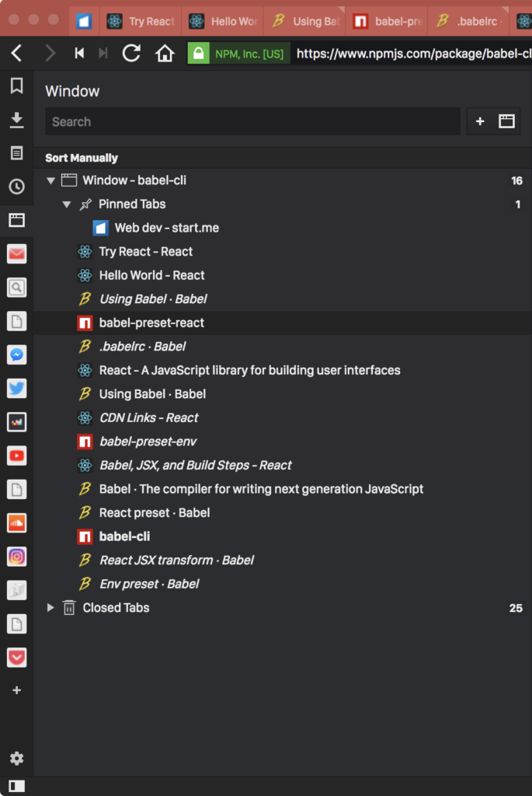The width and height of the screenshot is (532, 796).
Task: Collapse the Pinned Tabs group
Action: click(x=67, y=204)
